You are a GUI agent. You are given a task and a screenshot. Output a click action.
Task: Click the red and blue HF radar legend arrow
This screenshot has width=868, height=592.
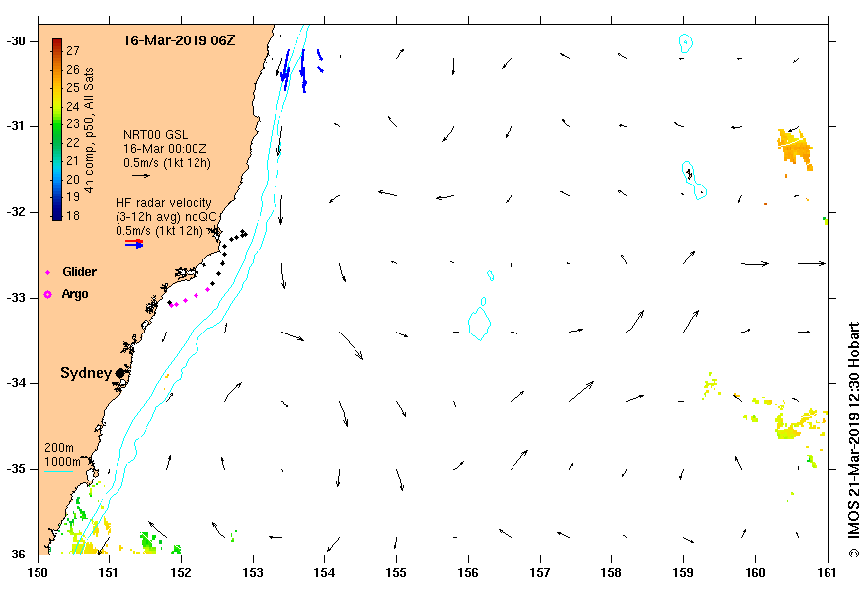tap(134, 243)
